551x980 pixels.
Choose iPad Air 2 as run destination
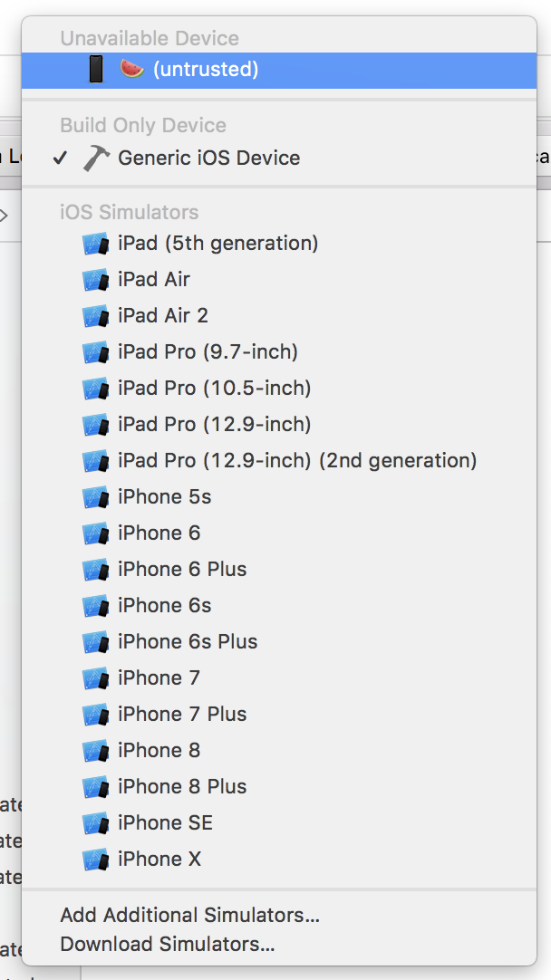pyautogui.click(x=163, y=316)
